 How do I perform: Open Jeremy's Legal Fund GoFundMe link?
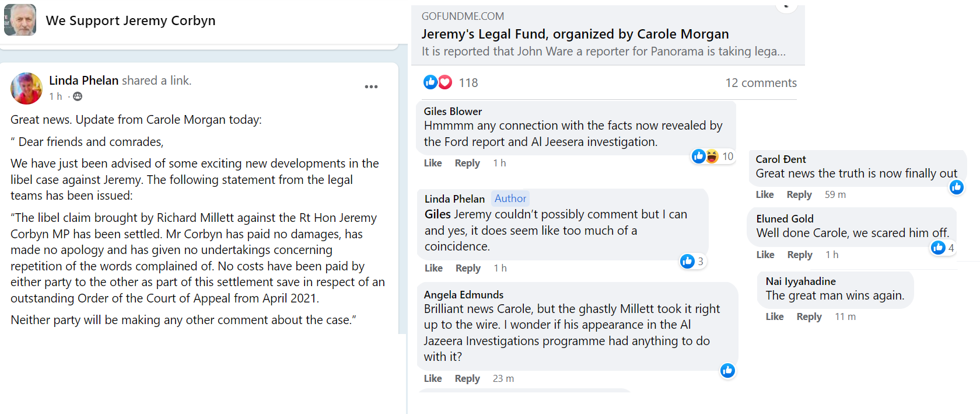575,34
